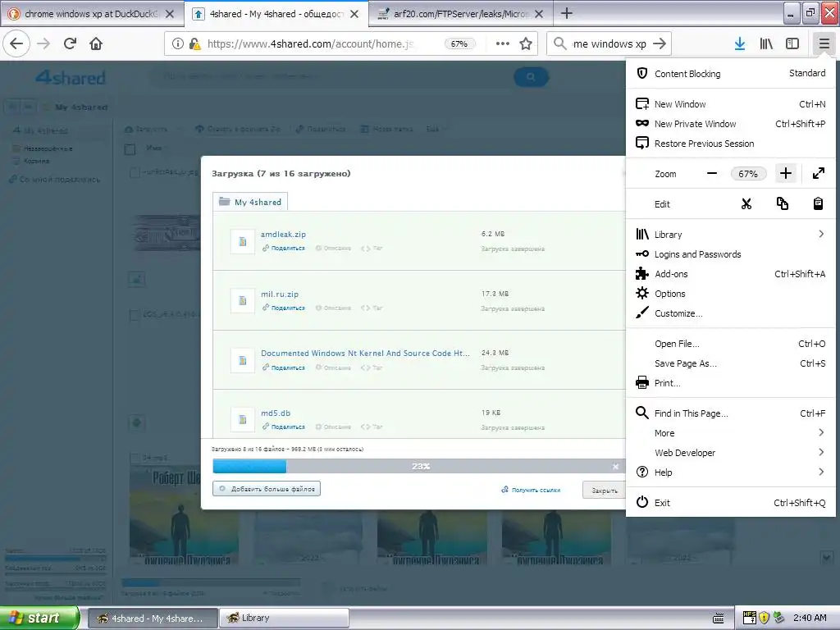The image size is (840, 630).
Task: Cut selection with scissors icon
Action: point(746,204)
